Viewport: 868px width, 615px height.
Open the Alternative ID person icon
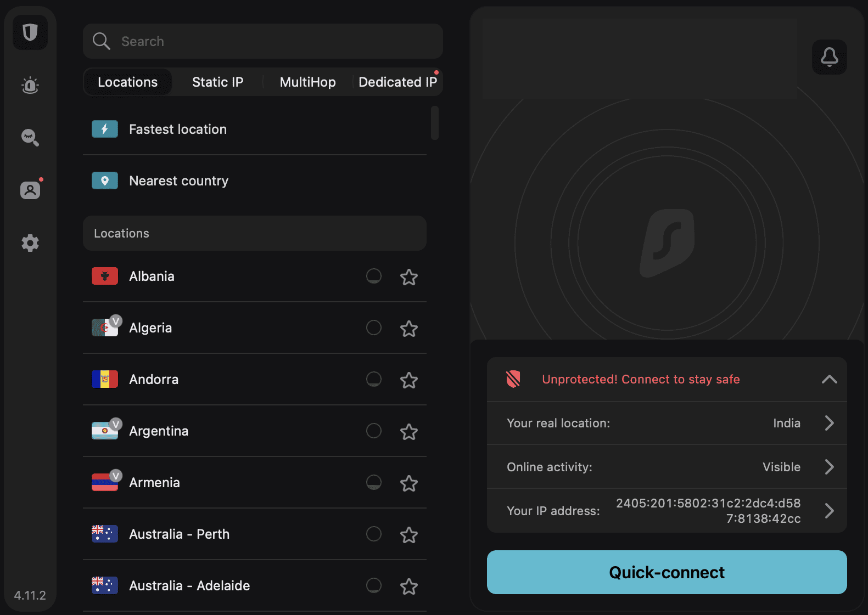30,190
